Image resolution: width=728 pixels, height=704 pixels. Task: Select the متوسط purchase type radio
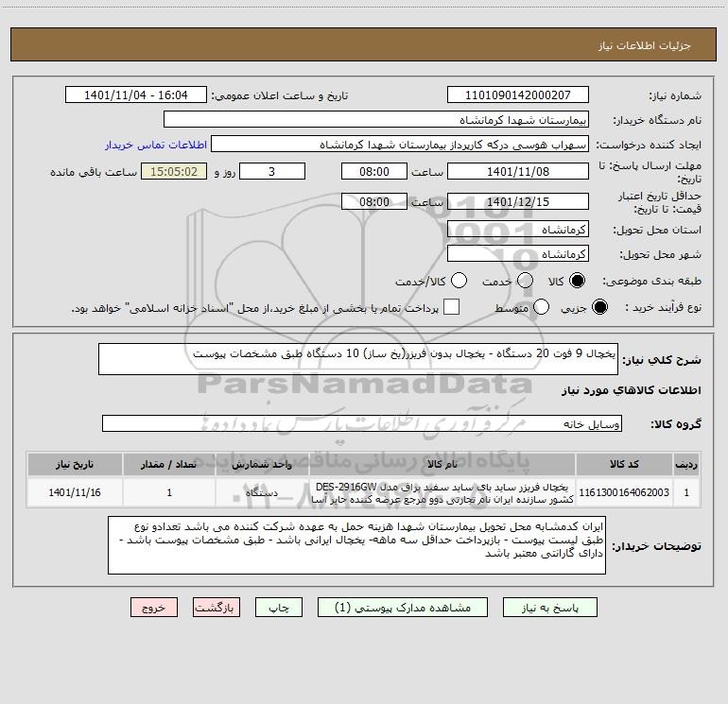click(541, 307)
